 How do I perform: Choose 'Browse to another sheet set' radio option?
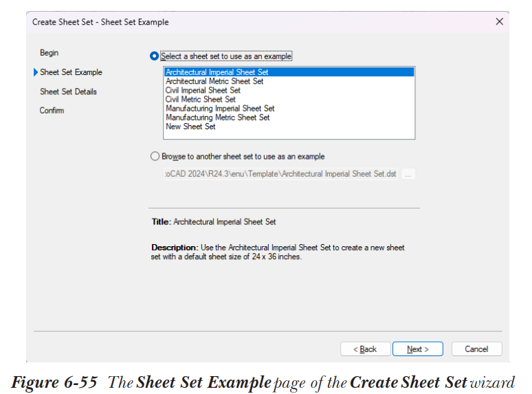point(155,156)
